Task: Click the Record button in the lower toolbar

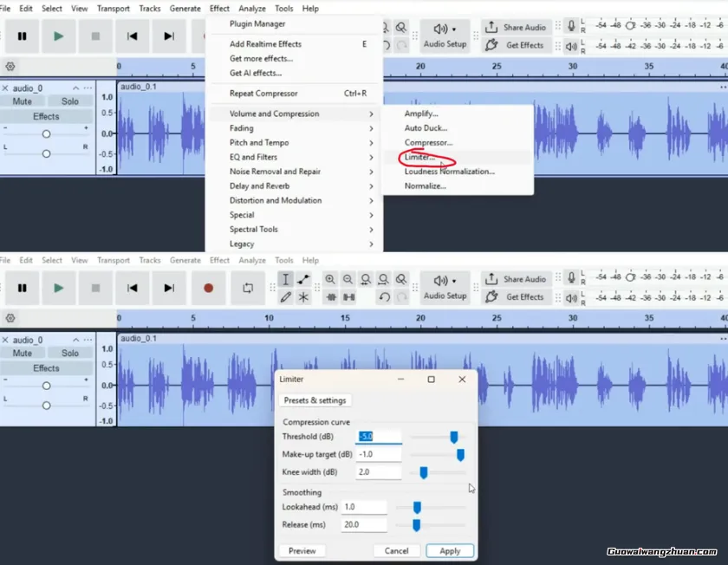Action: click(x=208, y=288)
